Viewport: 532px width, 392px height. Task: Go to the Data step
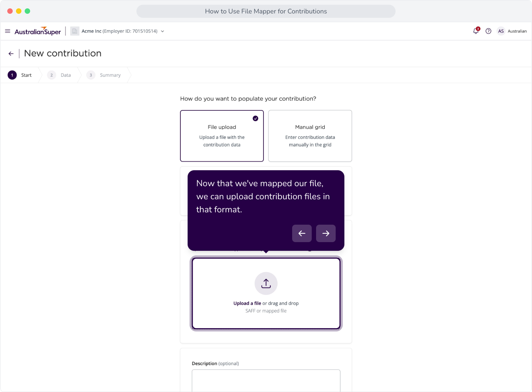tap(60, 75)
